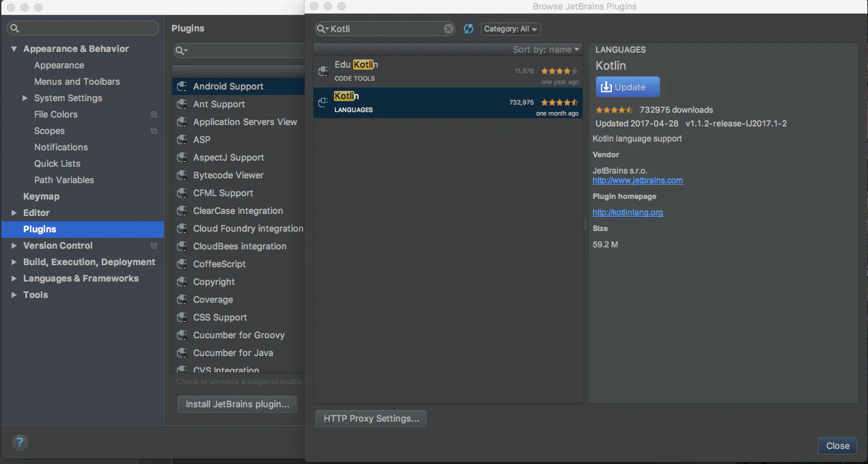Expand Build, Execution, Deployment node
868x464 pixels.
14,262
